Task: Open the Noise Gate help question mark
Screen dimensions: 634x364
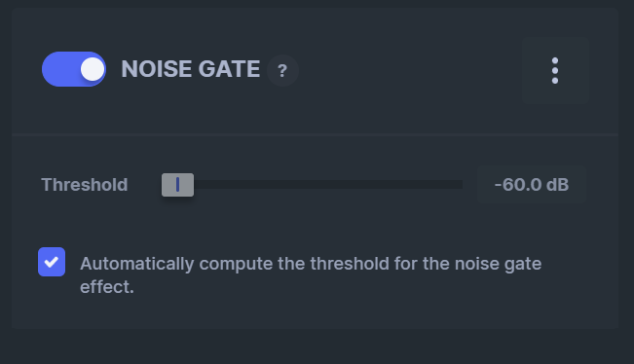Action: (282, 71)
